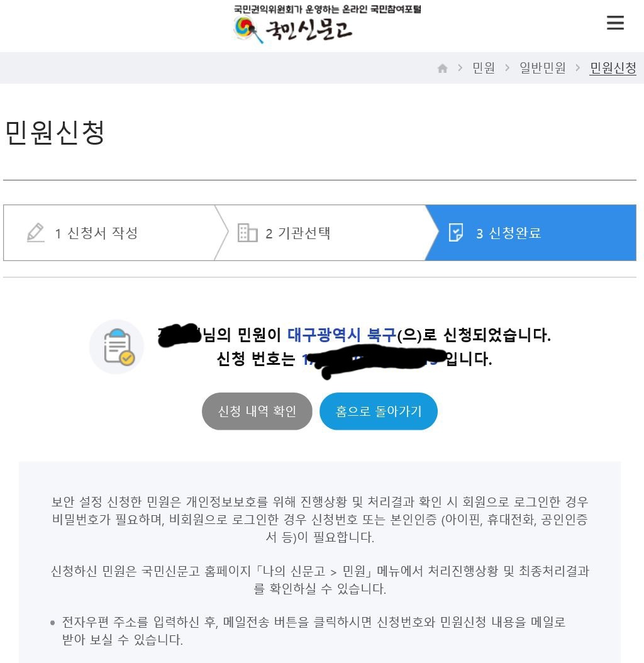Click the 국민신문고 logo
Image resolution: width=644 pixels, height=663 pixels.
[292, 30]
